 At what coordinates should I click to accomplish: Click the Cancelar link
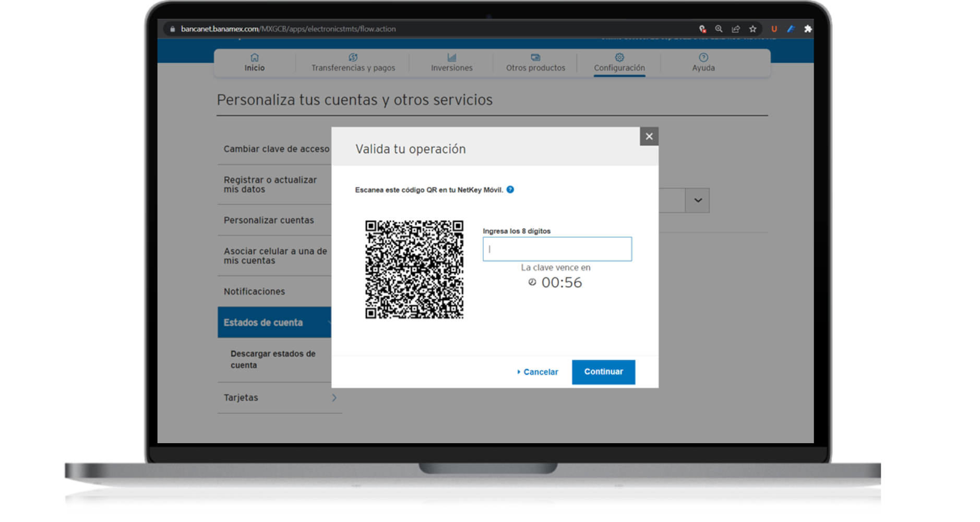(540, 372)
